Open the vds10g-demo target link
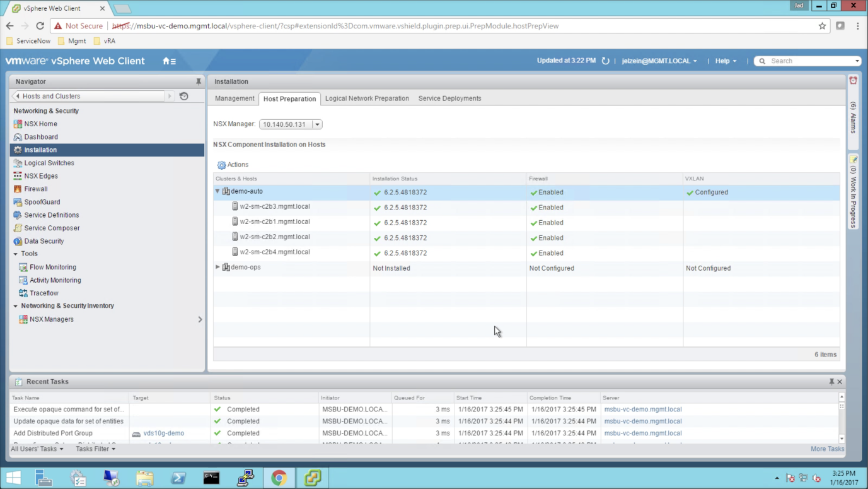The height and width of the screenshot is (489, 868). pyautogui.click(x=164, y=433)
